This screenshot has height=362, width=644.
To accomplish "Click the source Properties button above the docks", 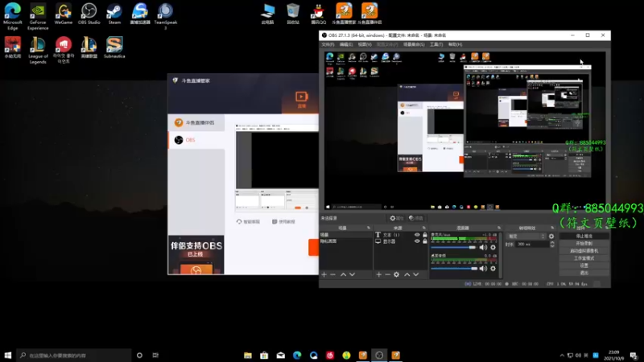I will coord(397,218).
